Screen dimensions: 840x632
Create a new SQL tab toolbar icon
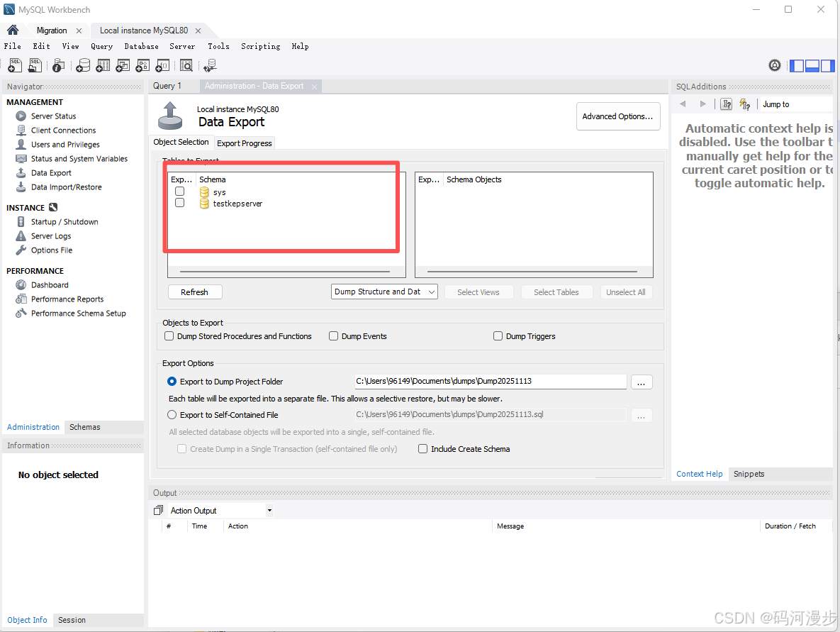click(15, 65)
